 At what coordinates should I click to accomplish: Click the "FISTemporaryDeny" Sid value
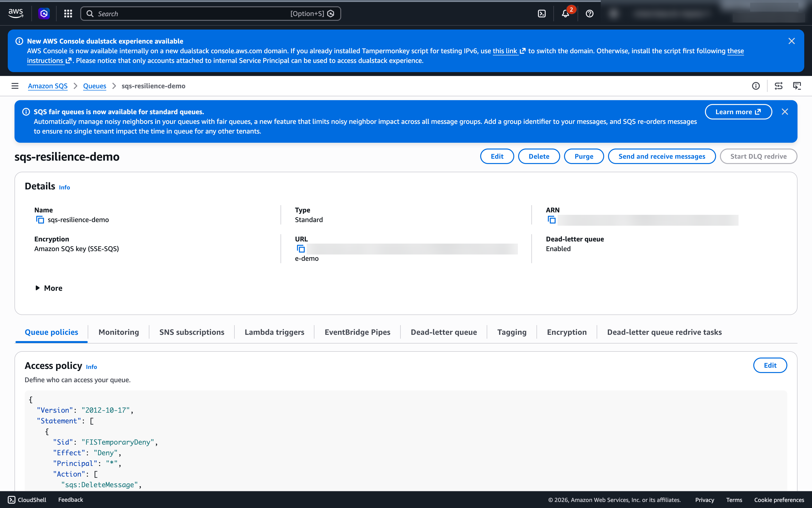[x=118, y=442]
